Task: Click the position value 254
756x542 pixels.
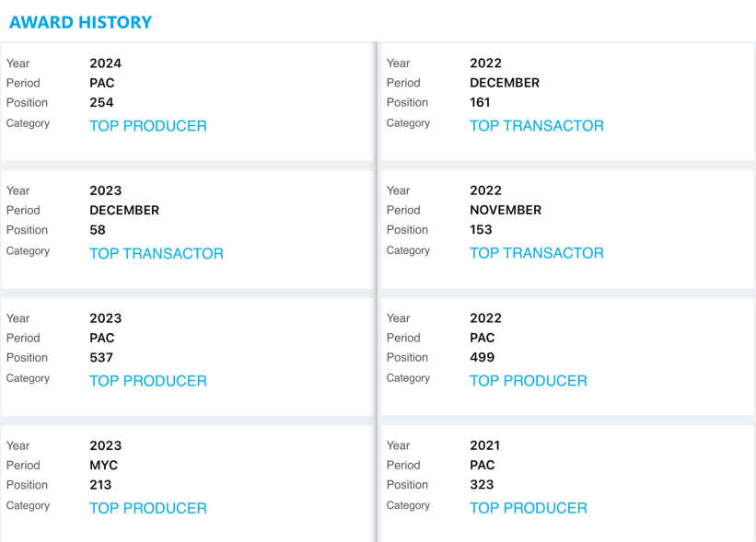Action: [x=101, y=102]
